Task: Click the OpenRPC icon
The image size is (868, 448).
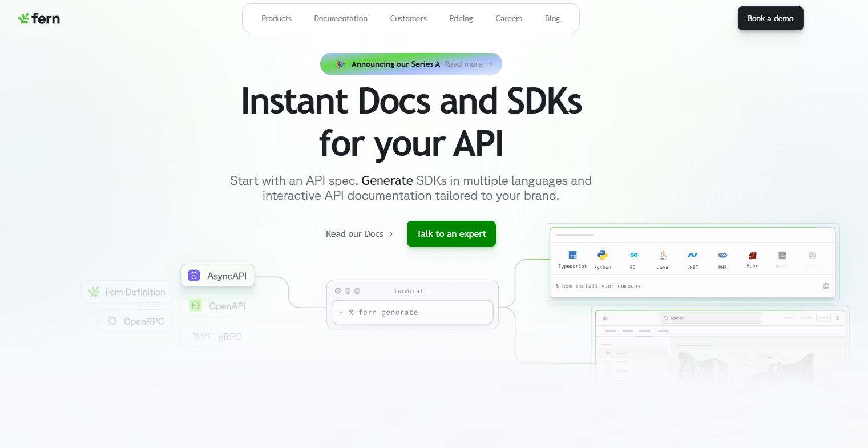Action: (x=112, y=321)
